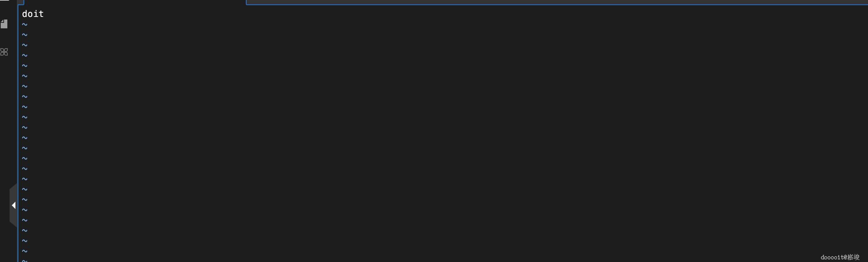This screenshot has width=868, height=262.
Task: Focus the empty terminal area at center
Action: (x=441, y=132)
